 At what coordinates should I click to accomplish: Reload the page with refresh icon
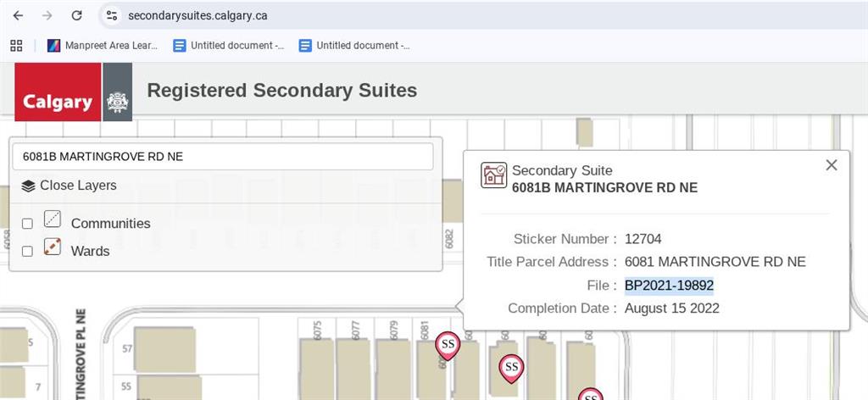[76, 15]
